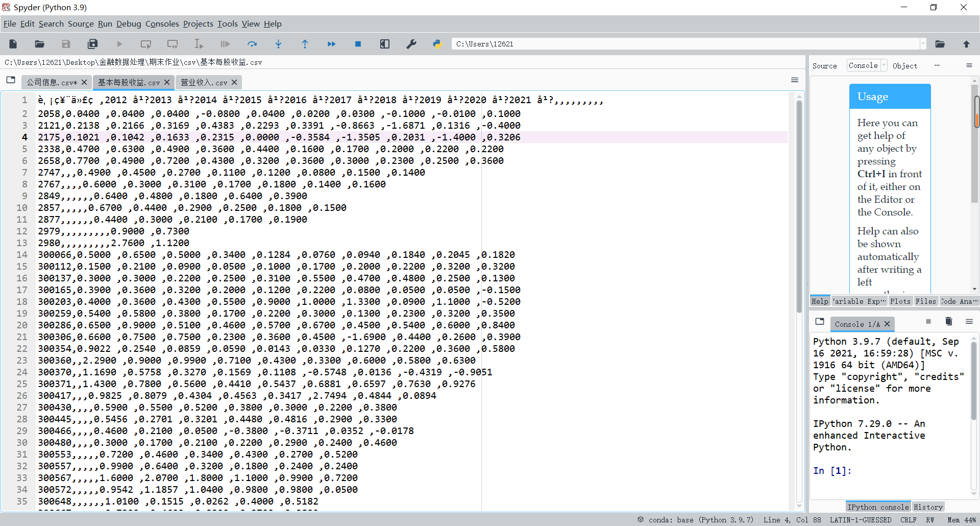Create a new file with toolbar icon

[x=13, y=44]
